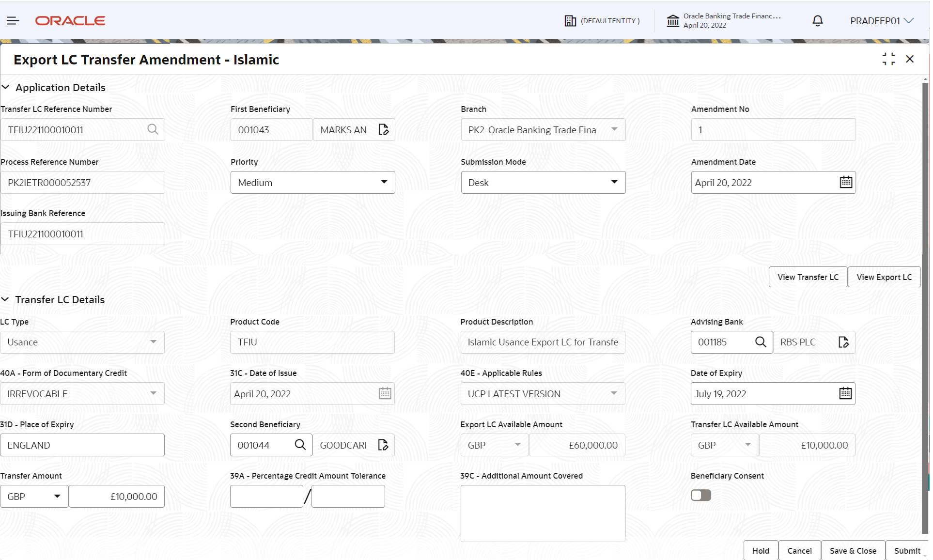
Task: Click the edit icon beside GOODCARI
Action: (x=383, y=445)
